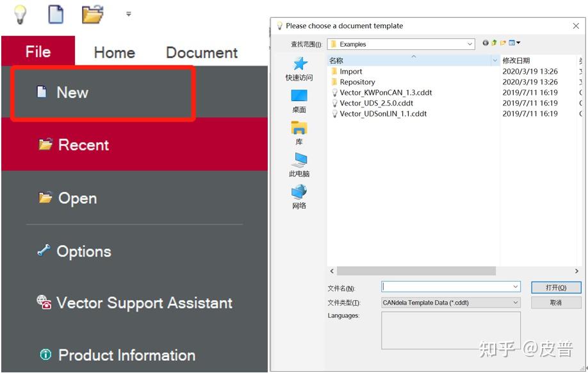Image resolution: width=588 pixels, height=373 pixels.
Task: Go up one folder level in dialog
Action: click(x=494, y=43)
